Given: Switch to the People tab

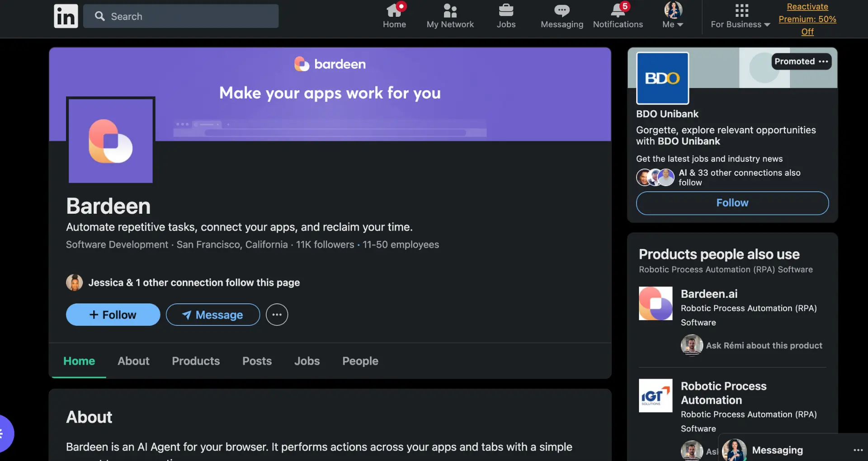Looking at the screenshot, I should tap(360, 361).
